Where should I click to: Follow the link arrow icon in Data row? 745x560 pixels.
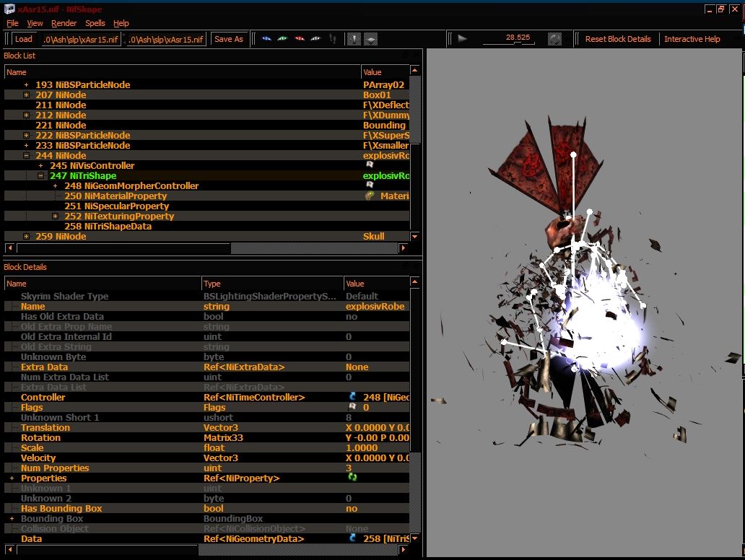(352, 538)
